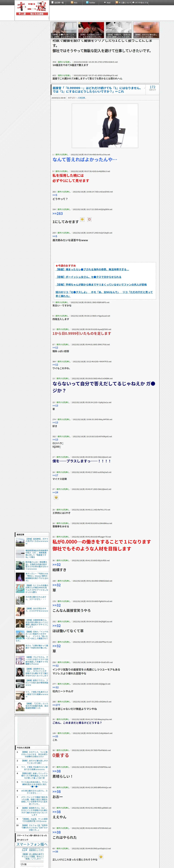Open latest article ブルアカさん チーパオ
174x868 pixels.
[37, 660]
